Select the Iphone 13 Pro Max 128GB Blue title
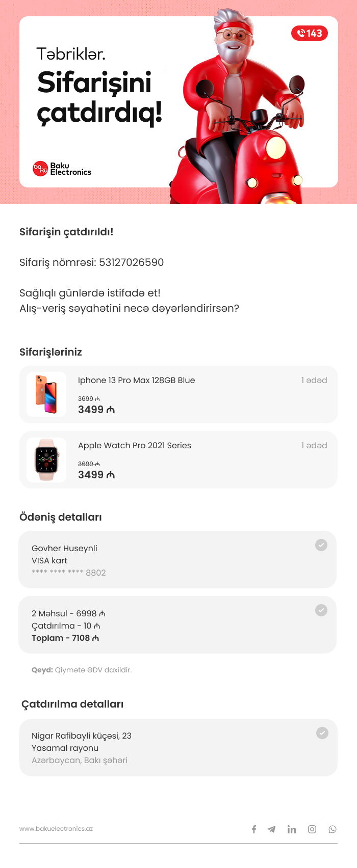This screenshot has width=357, height=868. (x=136, y=380)
